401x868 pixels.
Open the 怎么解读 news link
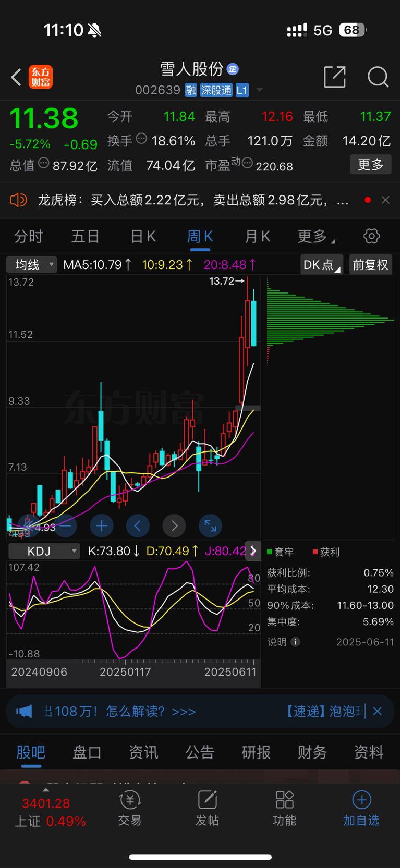(x=151, y=712)
